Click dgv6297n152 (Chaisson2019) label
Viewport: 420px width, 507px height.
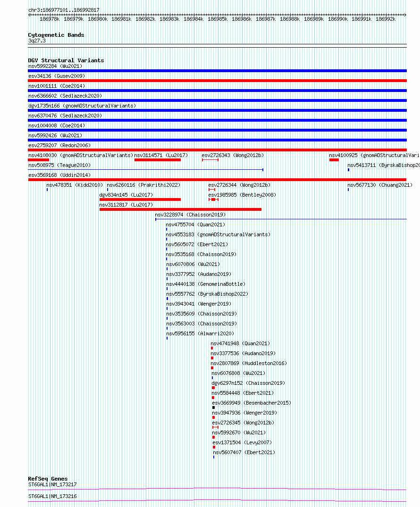pos(248,383)
